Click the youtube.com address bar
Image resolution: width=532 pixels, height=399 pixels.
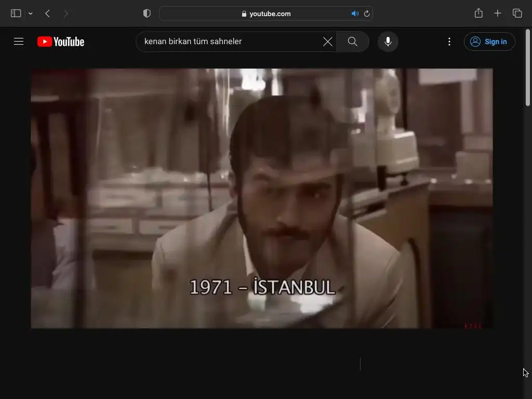pos(266,14)
